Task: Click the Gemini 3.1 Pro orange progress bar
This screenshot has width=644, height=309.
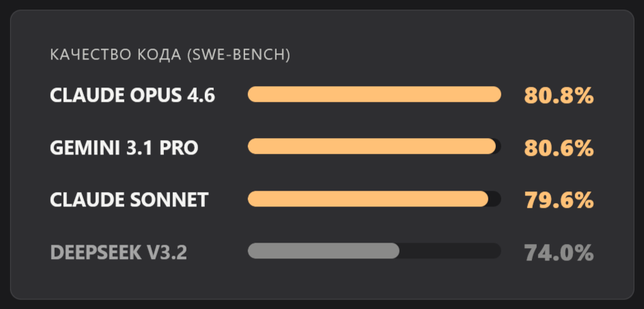Action: (372, 146)
